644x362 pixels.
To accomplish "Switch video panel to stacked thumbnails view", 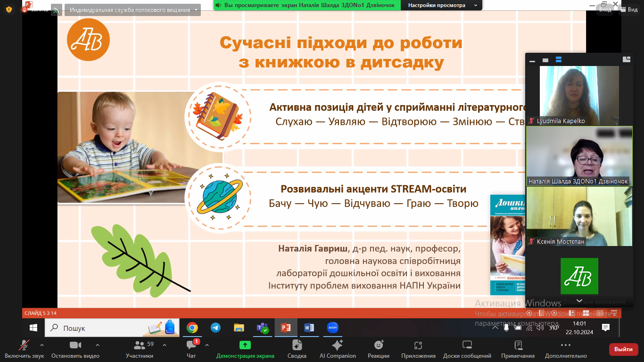I will click(559, 60).
